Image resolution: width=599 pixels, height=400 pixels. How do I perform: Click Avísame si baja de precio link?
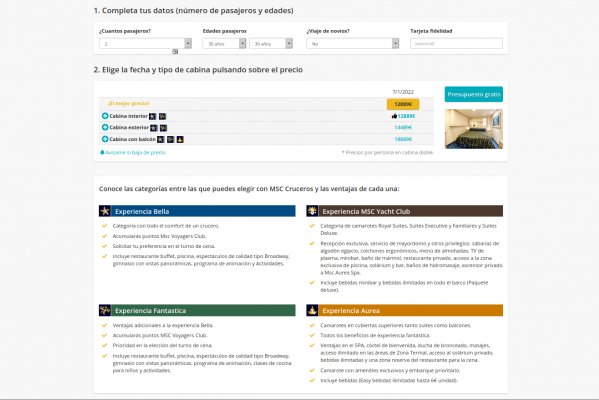point(133,152)
